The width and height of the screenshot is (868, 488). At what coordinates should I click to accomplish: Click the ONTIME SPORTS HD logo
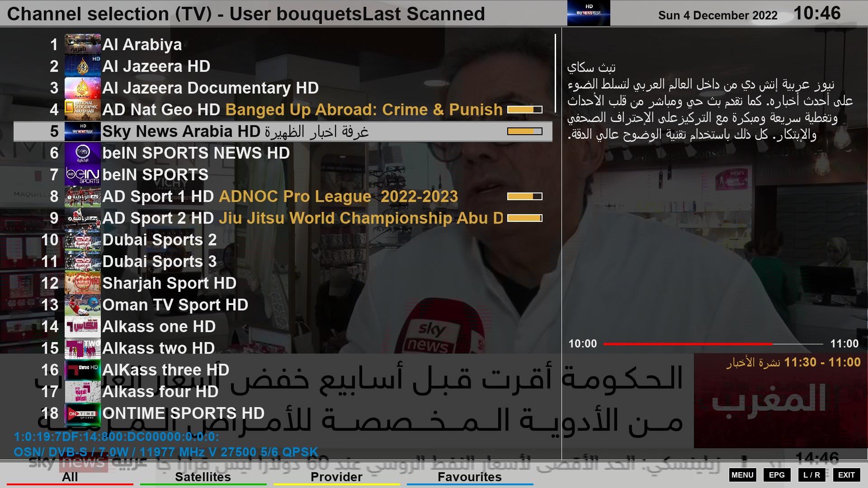(83, 413)
